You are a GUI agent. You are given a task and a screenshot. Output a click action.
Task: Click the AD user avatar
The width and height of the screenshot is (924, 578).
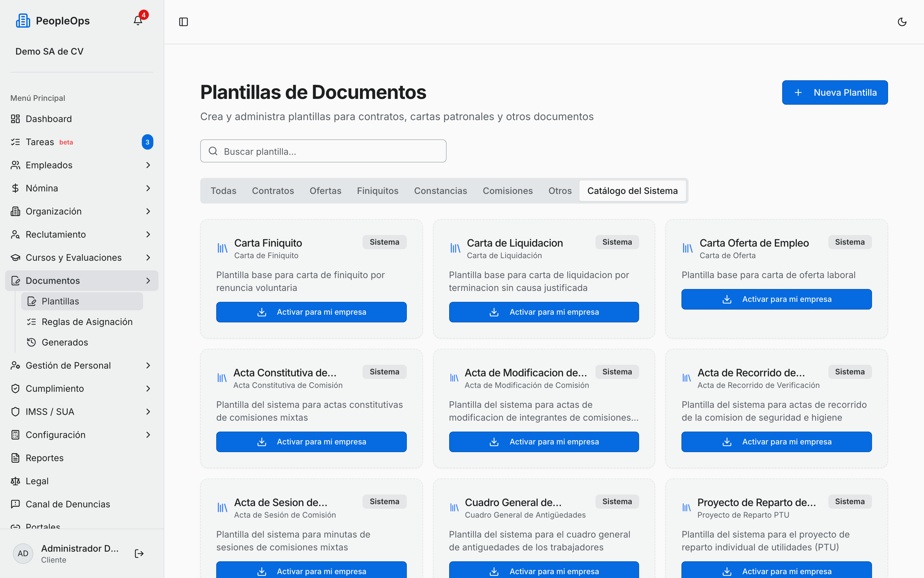pos(23,554)
